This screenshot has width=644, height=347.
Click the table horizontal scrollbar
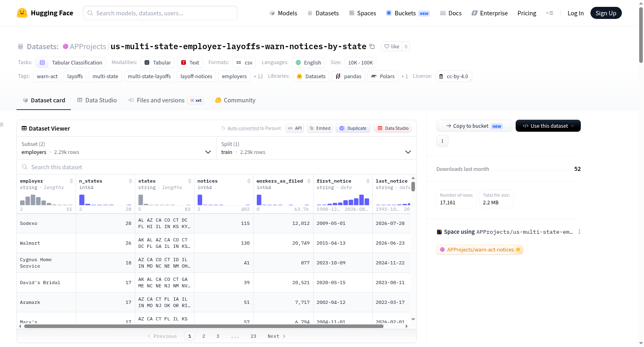coord(204,326)
